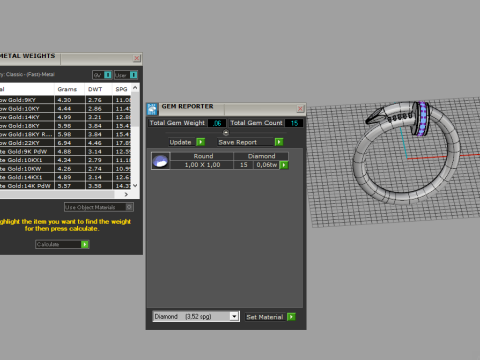Click the horizontal scroll right arrow in Metal Weights
The height and width of the screenshot is (360, 480).
point(126,194)
